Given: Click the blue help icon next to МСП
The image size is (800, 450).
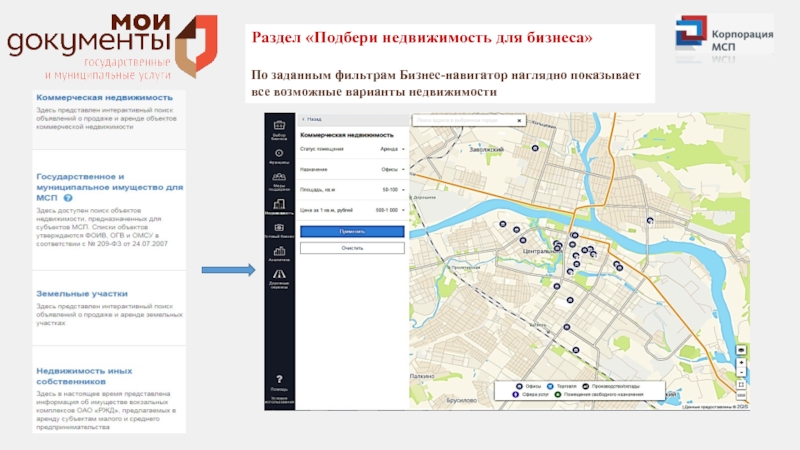Looking at the screenshot, I should pos(68,198).
